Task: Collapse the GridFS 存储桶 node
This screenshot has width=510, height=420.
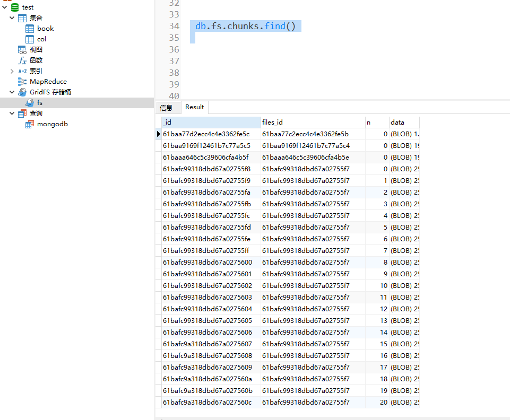Action: pyautogui.click(x=12, y=92)
